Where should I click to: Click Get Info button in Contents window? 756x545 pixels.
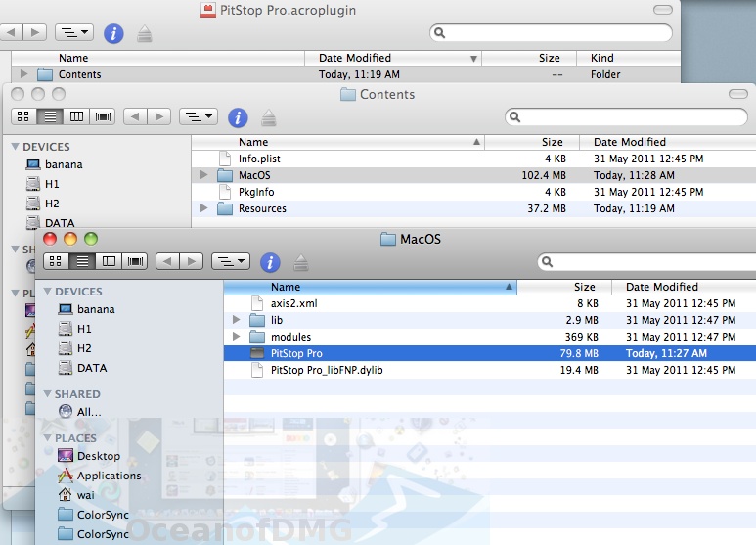tap(238, 117)
